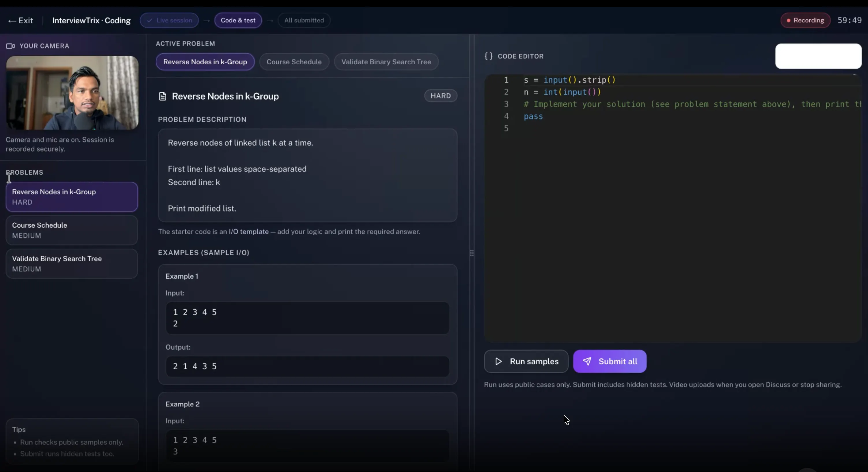Go to the Code & test step

pos(238,20)
